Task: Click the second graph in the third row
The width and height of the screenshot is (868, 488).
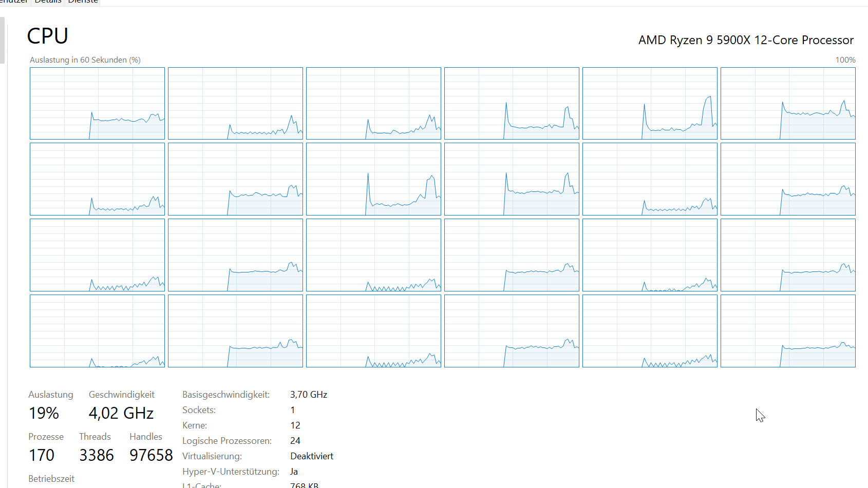Action: coord(235,255)
